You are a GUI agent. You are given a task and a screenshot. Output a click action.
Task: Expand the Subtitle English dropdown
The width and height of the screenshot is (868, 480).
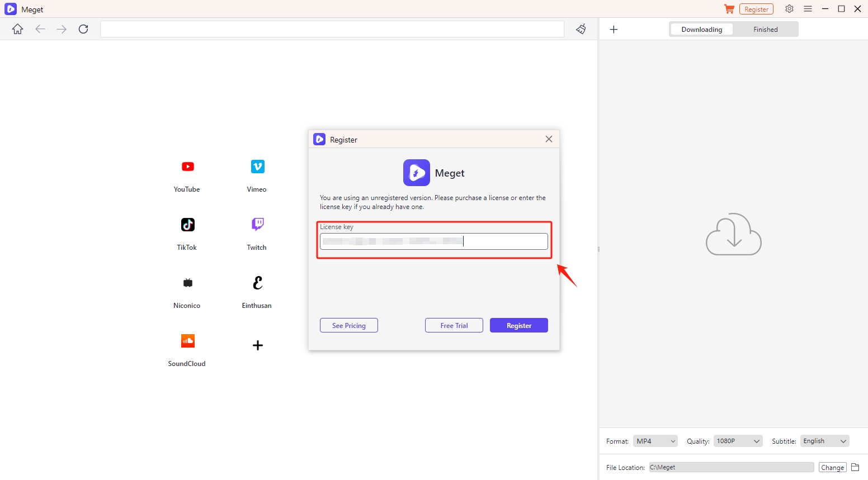coord(825,441)
